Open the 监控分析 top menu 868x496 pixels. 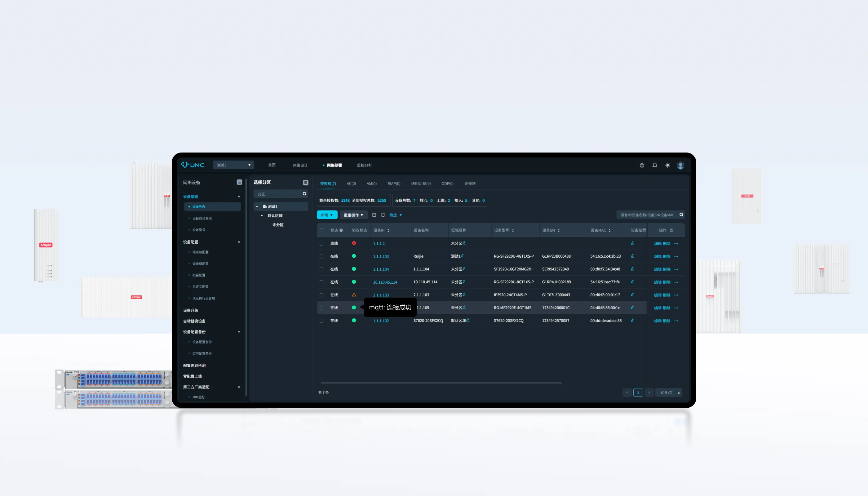364,165
